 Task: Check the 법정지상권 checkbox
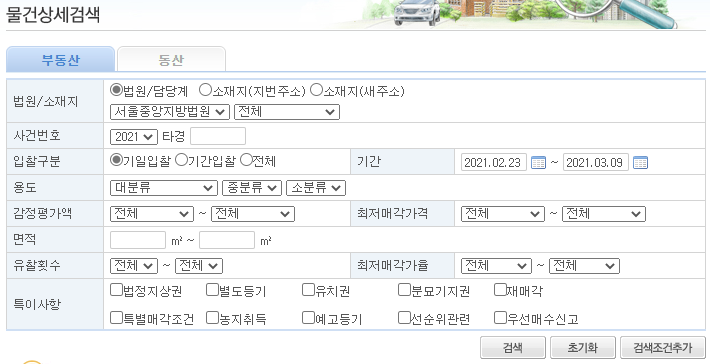[x=116, y=290]
